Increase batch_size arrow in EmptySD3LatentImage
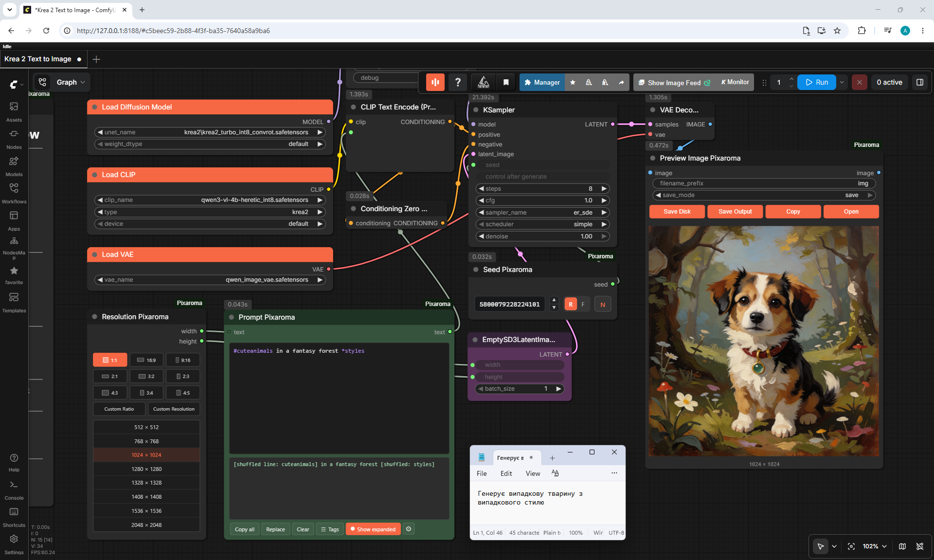 (558, 389)
